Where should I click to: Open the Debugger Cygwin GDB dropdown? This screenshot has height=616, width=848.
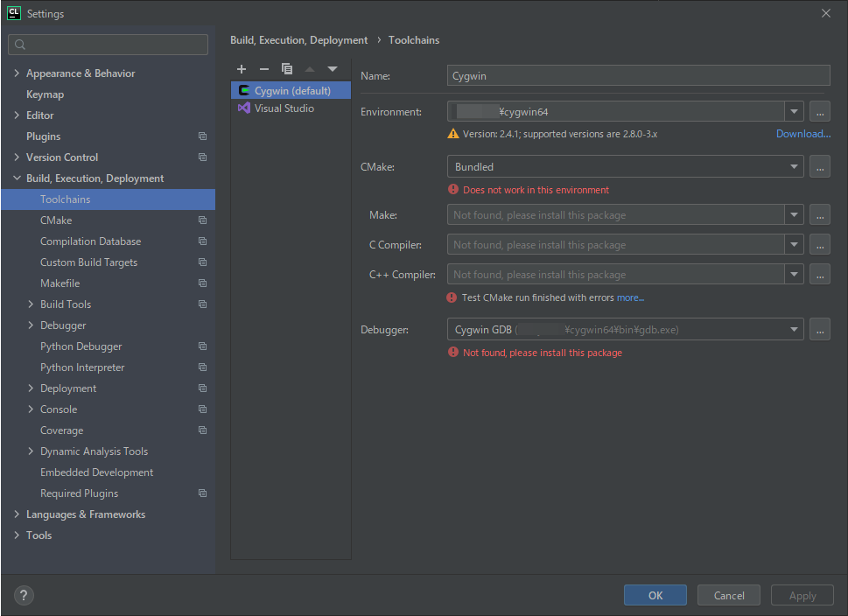625,329
